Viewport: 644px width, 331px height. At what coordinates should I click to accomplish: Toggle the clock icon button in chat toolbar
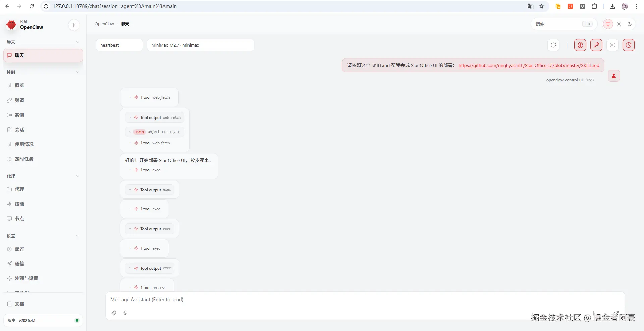click(629, 45)
